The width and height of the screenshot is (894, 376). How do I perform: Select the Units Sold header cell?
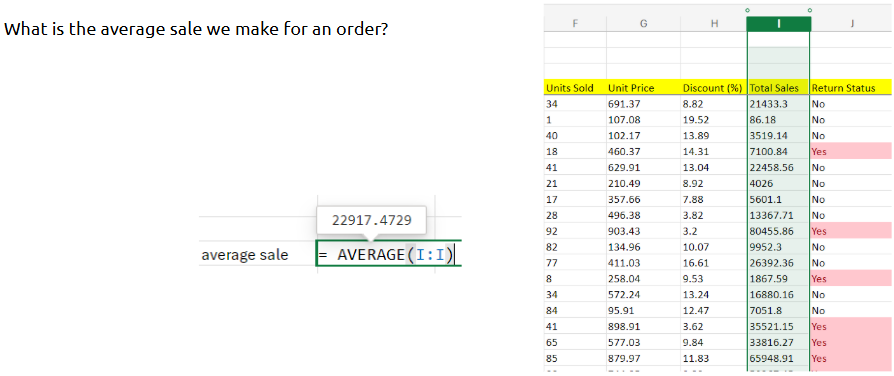coord(575,88)
